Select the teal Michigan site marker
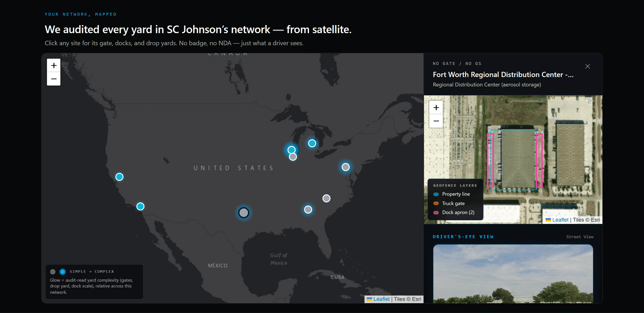 pos(312,143)
